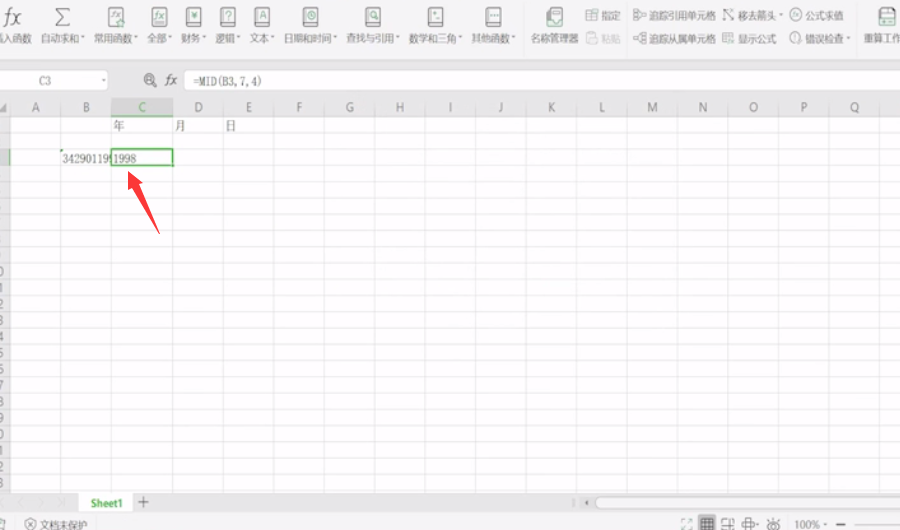Click the Specify (指定) names button
Image resolution: width=900 pixels, height=530 pixels.
click(x=603, y=16)
